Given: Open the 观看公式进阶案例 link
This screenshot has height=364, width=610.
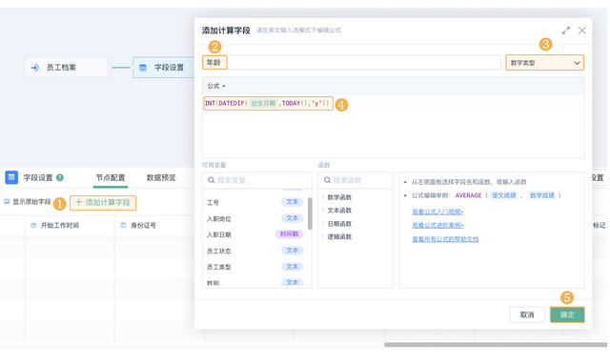Looking at the screenshot, I should click(x=437, y=226).
